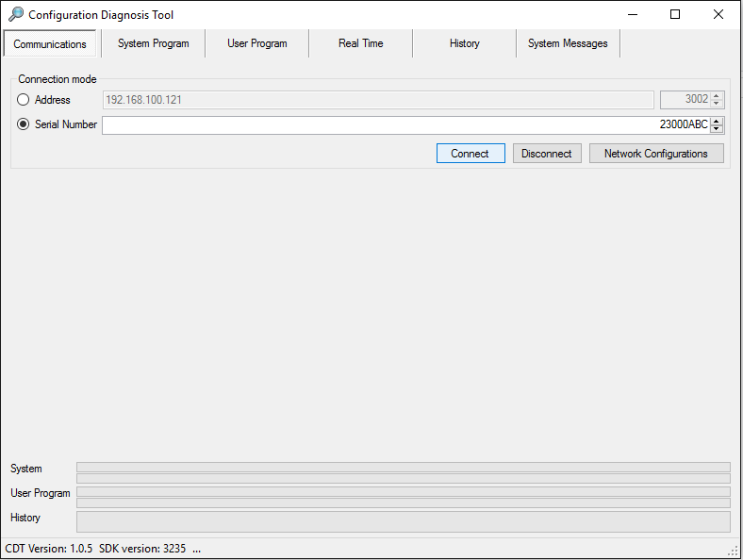Click serial number spinner down arrow
Viewport: 743px width, 560px height.
(x=718, y=129)
